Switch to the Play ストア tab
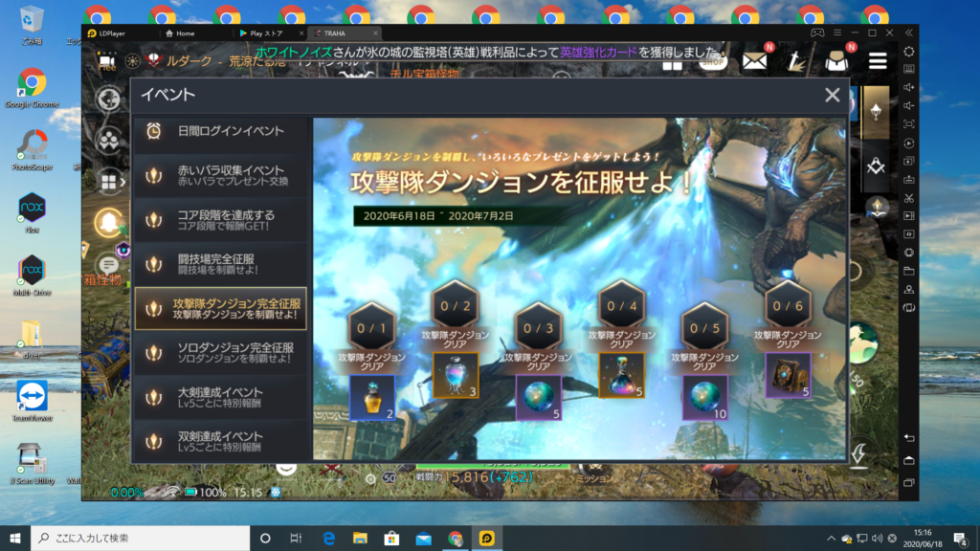 coord(266,33)
